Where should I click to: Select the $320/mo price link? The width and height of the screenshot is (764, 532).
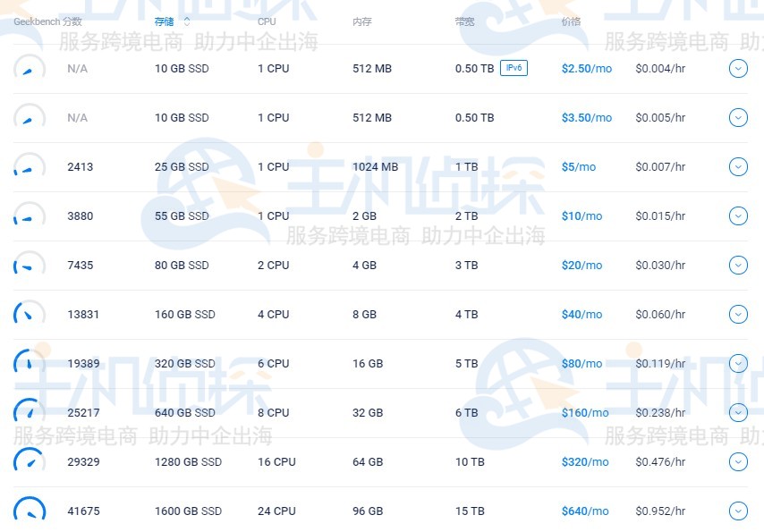coord(584,462)
